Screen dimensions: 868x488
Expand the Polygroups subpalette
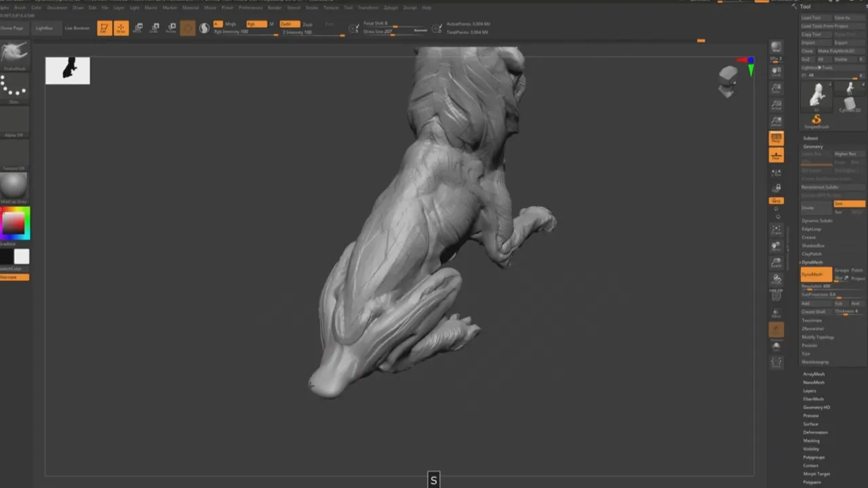[x=812, y=457]
